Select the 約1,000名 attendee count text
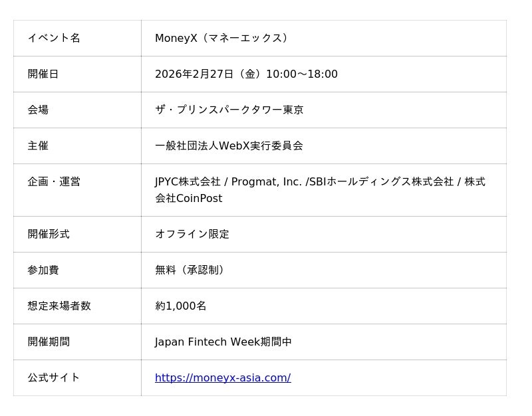532x416 pixels. [181, 306]
